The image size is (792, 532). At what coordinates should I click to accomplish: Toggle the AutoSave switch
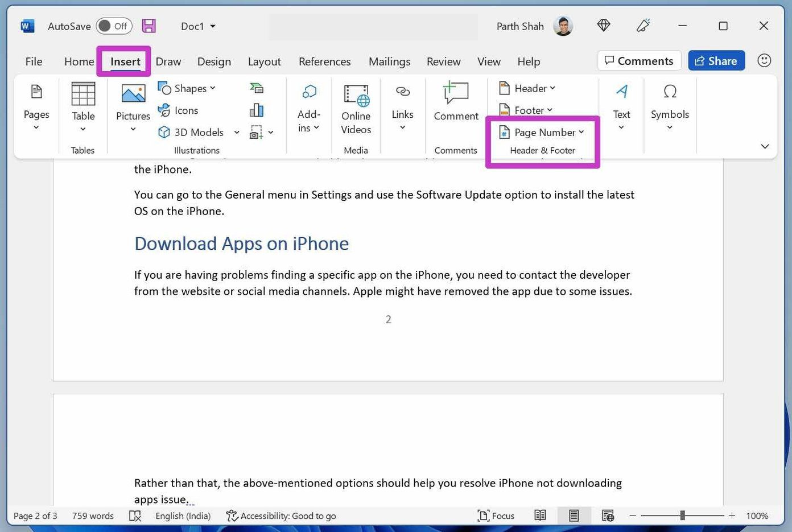click(114, 26)
